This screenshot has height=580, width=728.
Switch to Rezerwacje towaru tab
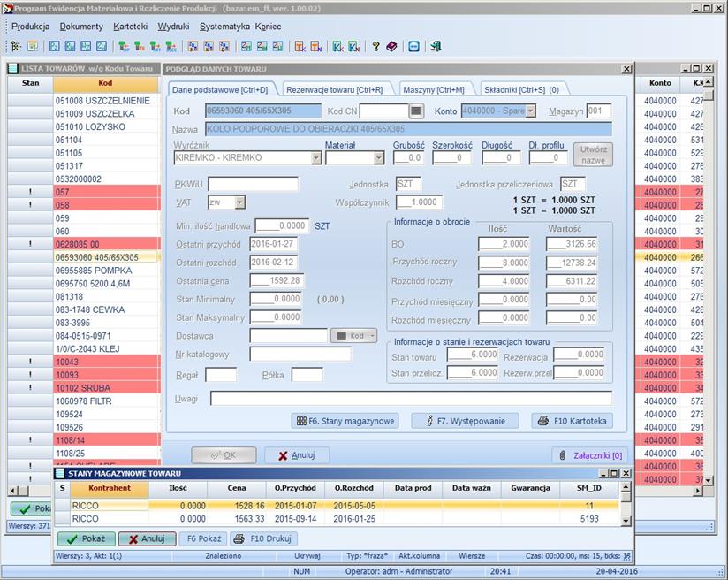coord(334,89)
